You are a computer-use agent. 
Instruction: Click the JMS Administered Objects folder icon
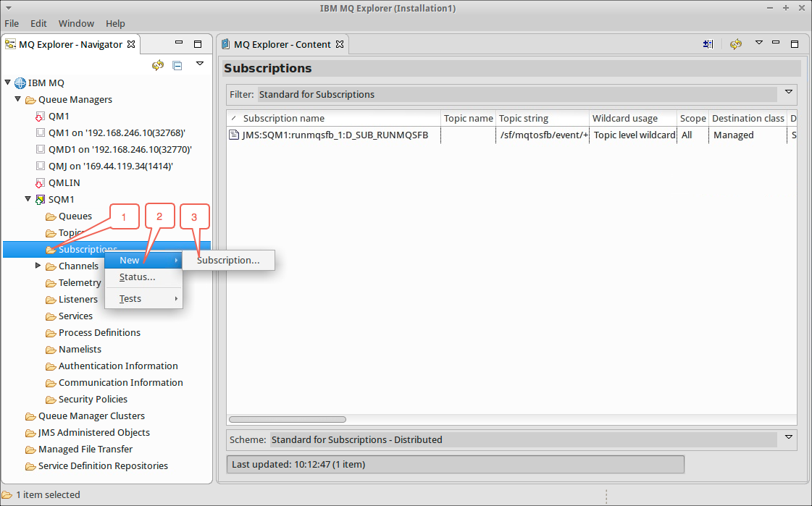click(x=30, y=433)
